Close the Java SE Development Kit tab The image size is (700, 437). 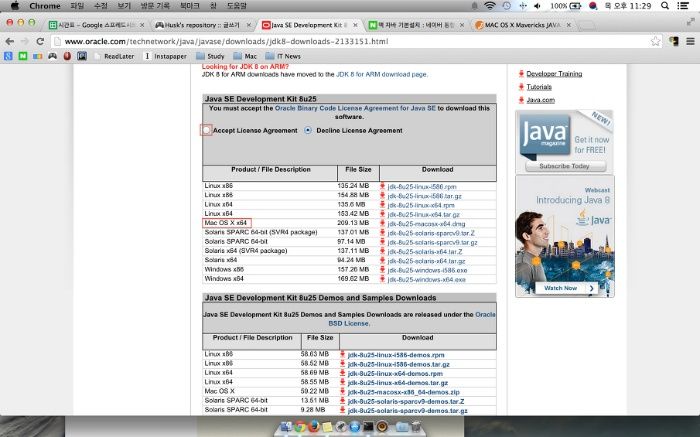[x=355, y=25]
